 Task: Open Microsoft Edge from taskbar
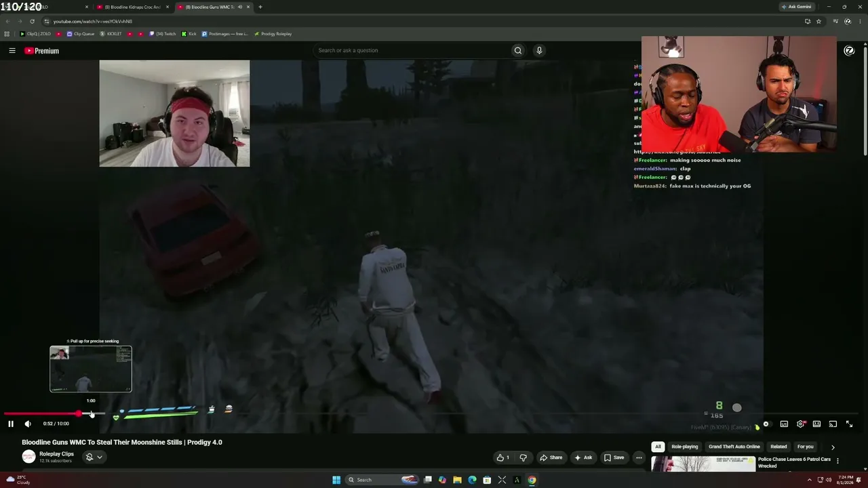coord(472,480)
